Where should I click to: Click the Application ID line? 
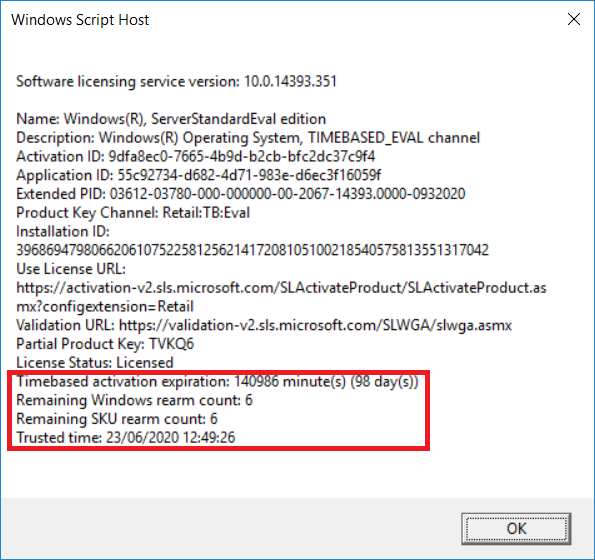point(198,175)
